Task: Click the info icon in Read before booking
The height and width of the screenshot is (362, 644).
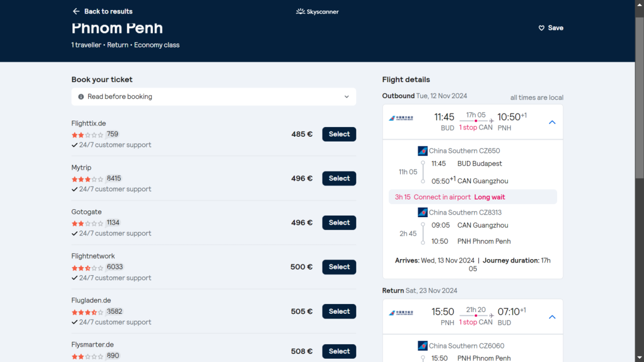Action: 81,97
